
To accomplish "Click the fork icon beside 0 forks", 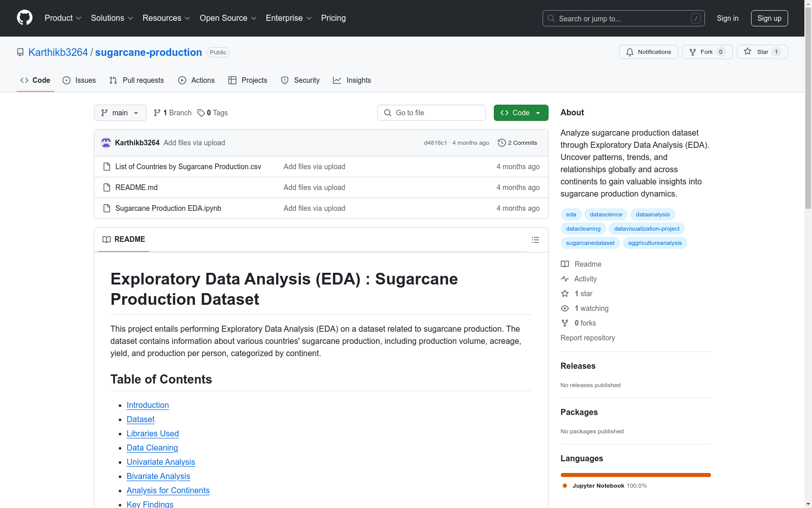I will pyautogui.click(x=565, y=323).
